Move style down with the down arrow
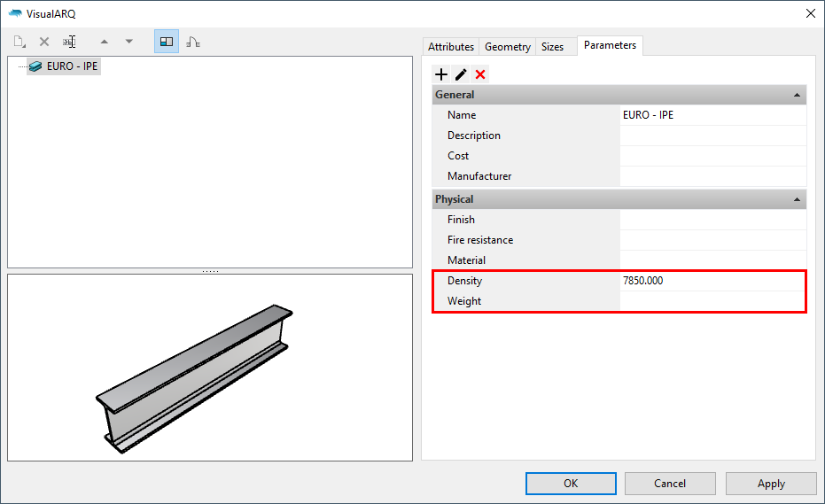 [x=128, y=42]
